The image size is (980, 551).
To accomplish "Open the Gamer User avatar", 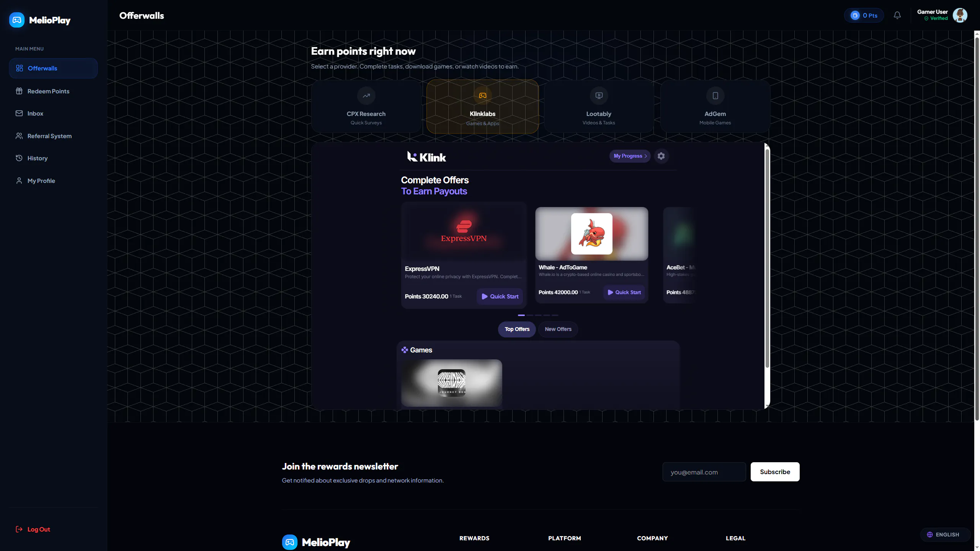I will coord(960,15).
